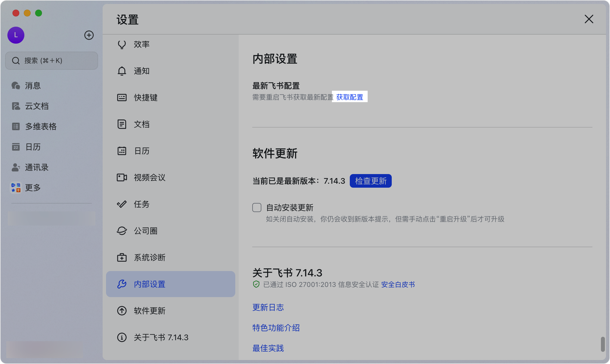Screen dimensions: 610x364
Task: Click the purple L profile avatar
Action: point(16,35)
